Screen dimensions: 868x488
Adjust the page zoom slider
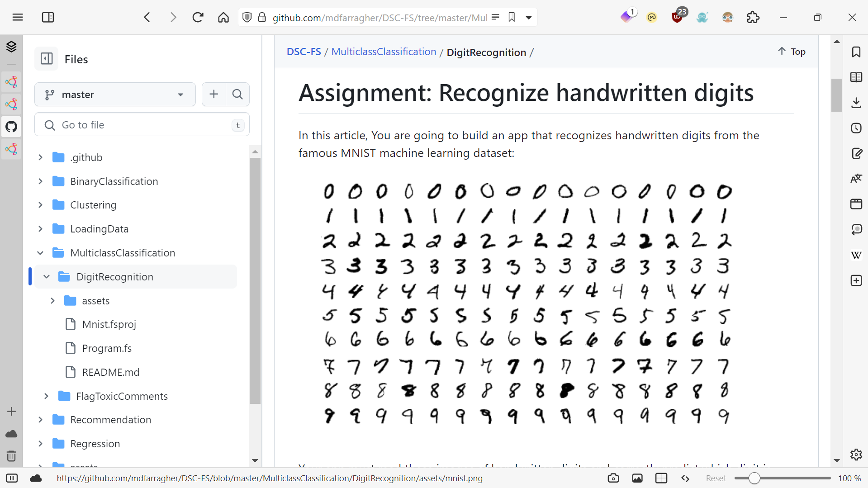[x=754, y=478]
